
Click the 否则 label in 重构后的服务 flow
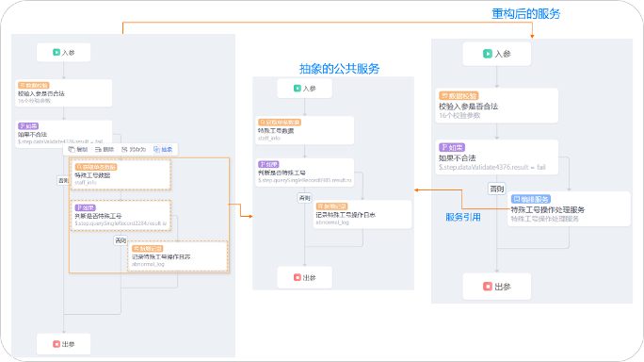[496, 189]
